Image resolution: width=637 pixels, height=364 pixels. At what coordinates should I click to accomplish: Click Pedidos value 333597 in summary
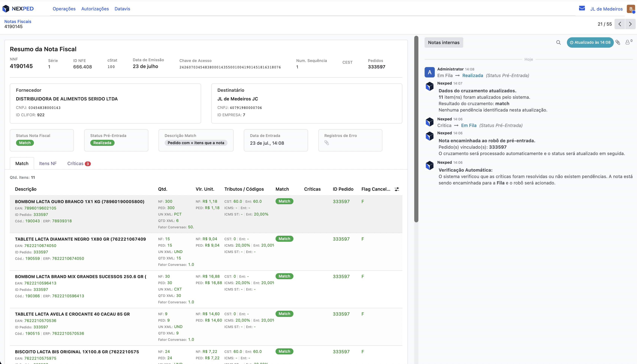377,67
